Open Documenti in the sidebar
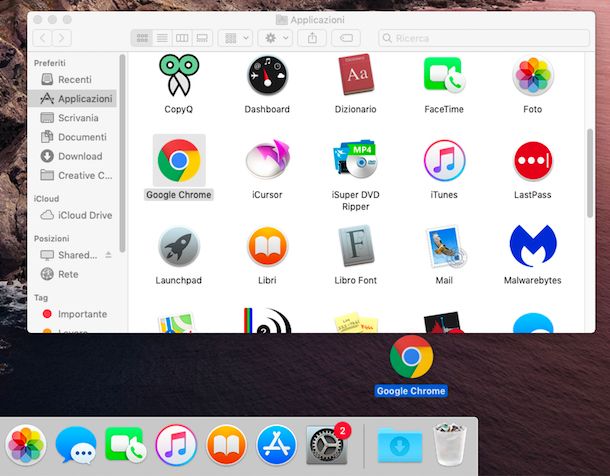This screenshot has height=476, width=610. [72, 137]
